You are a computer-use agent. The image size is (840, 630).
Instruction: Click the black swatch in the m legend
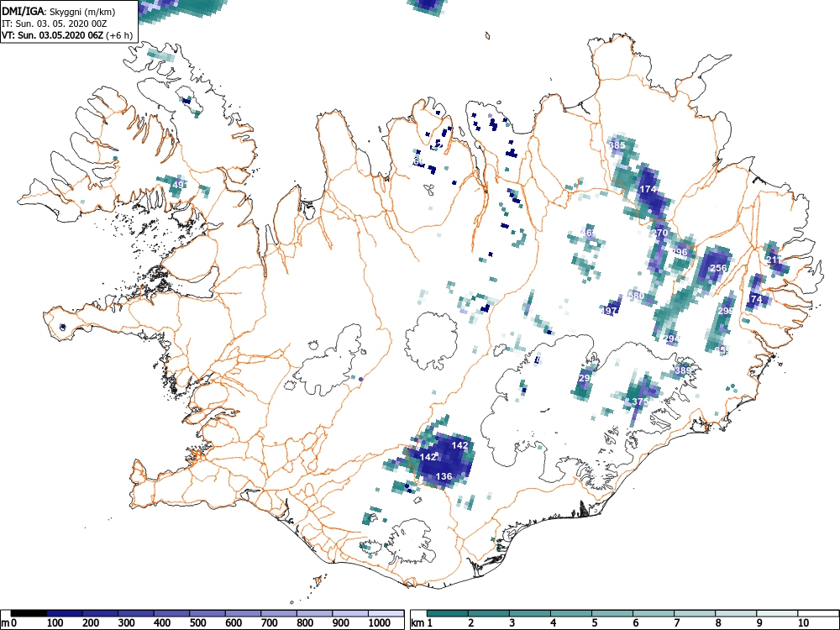pos(29,613)
